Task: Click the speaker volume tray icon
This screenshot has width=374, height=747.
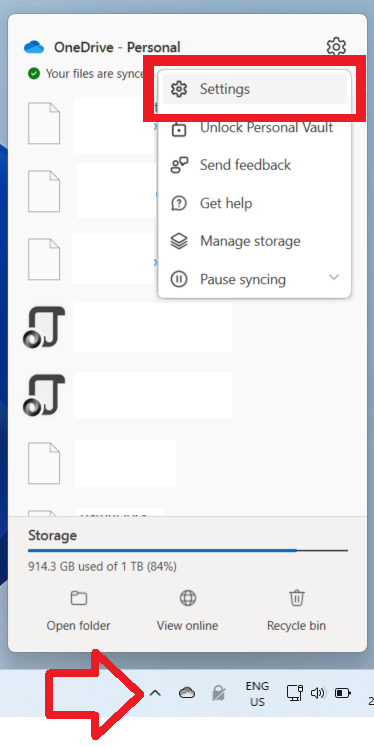Action: tap(317, 693)
